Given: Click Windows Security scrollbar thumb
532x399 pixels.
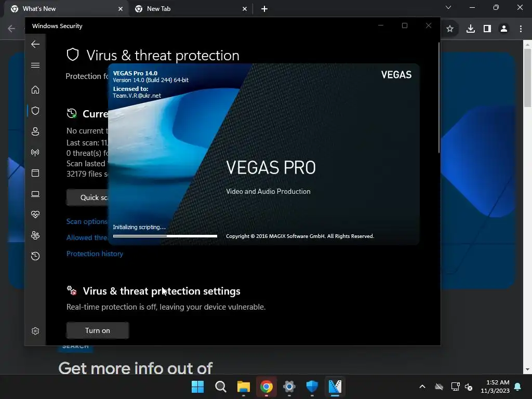Looking at the screenshot, I should click(439, 98).
